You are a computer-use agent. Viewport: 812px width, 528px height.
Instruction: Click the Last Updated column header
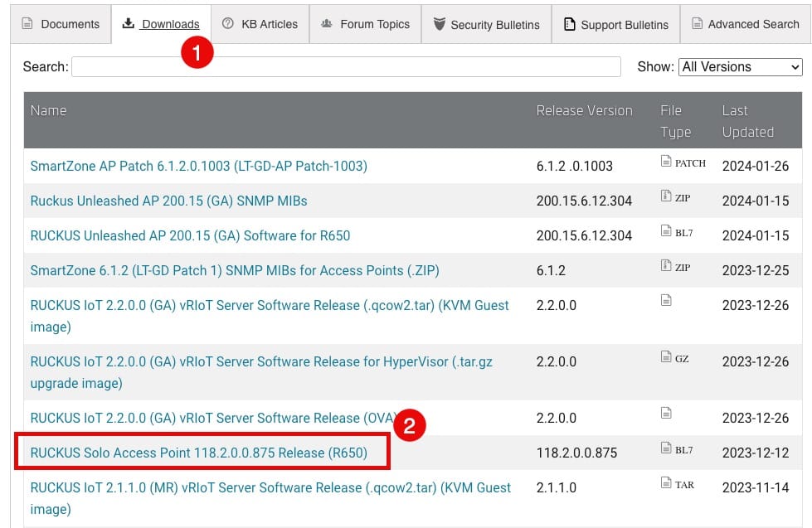pyautogui.click(x=748, y=121)
